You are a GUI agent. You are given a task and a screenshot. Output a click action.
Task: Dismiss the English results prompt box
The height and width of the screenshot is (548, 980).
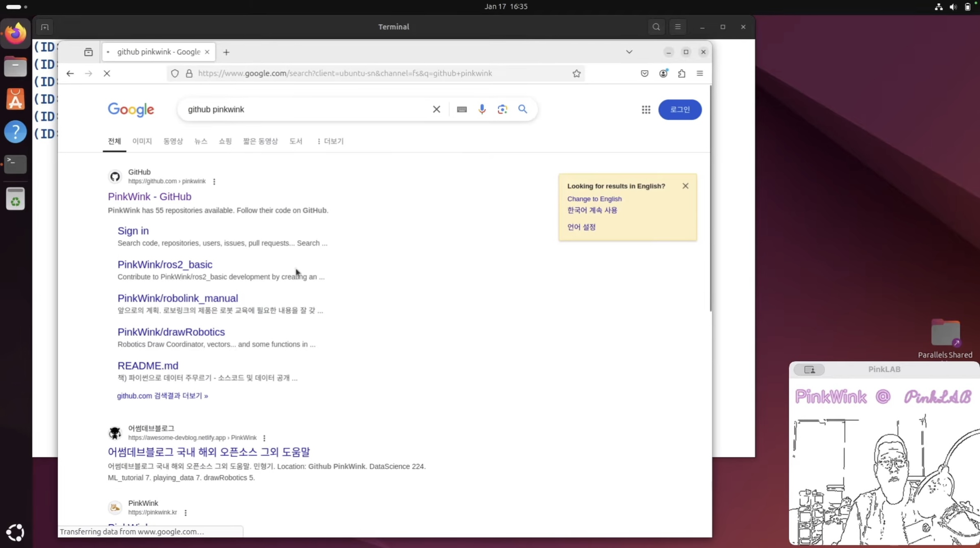point(685,186)
